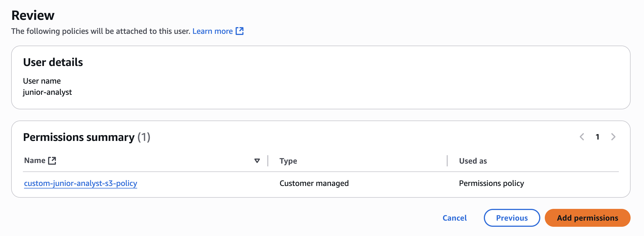644x236 pixels.
Task: Click the Type column header
Action: tap(288, 161)
